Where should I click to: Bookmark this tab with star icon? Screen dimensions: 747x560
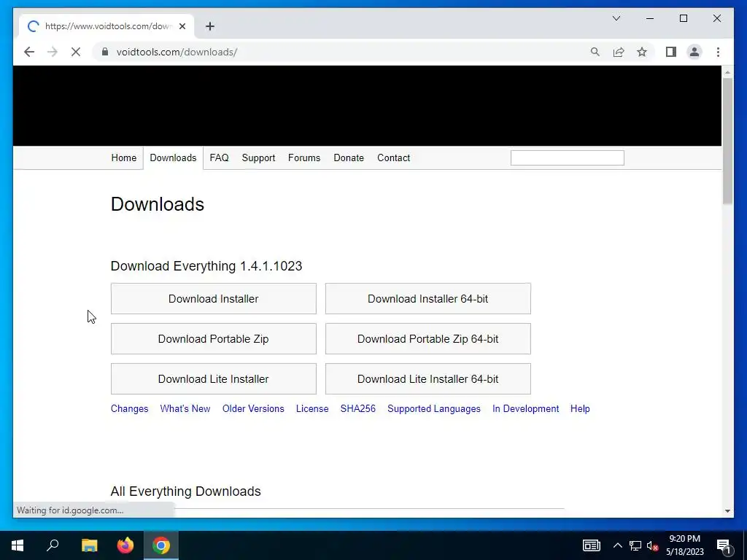pos(642,52)
